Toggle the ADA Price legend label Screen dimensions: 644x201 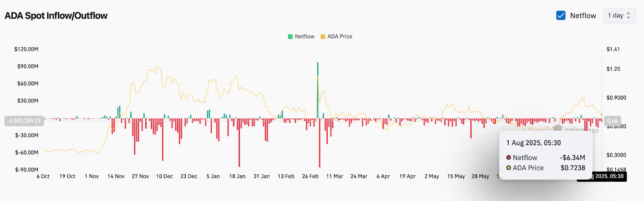340,37
